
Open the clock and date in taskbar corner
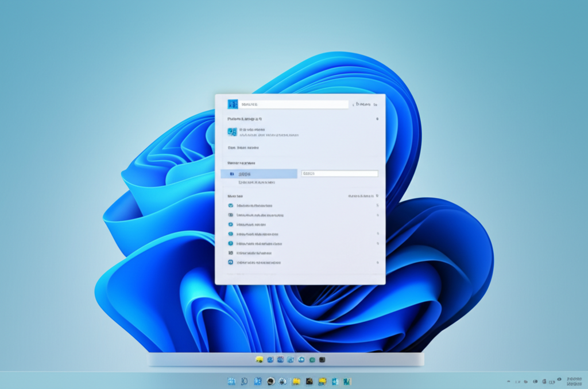[x=574, y=381]
